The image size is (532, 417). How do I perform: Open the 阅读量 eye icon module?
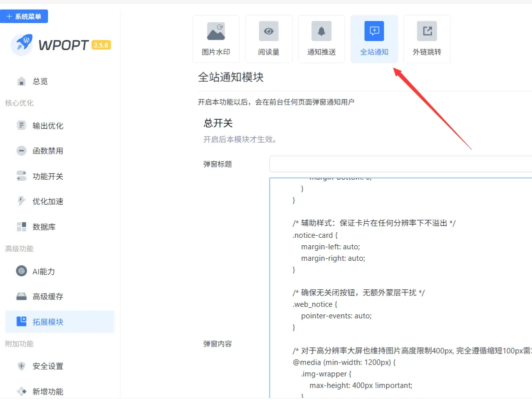(268, 39)
